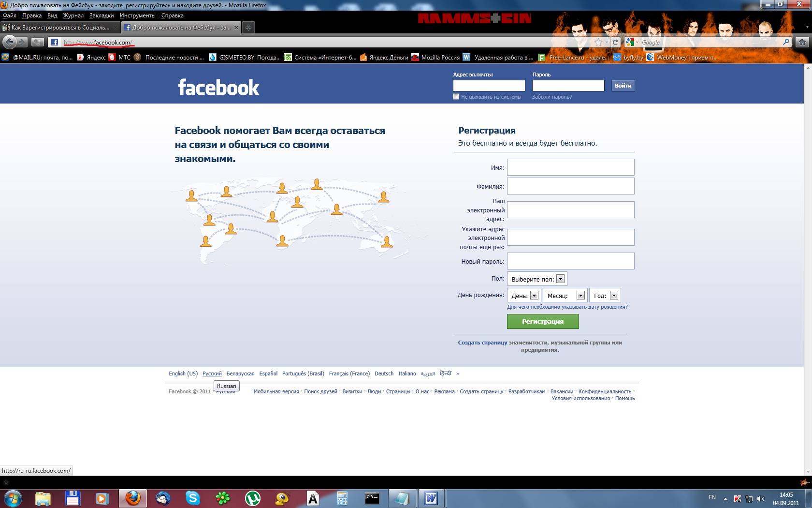
Task: Click the Войти login button
Action: pos(623,86)
